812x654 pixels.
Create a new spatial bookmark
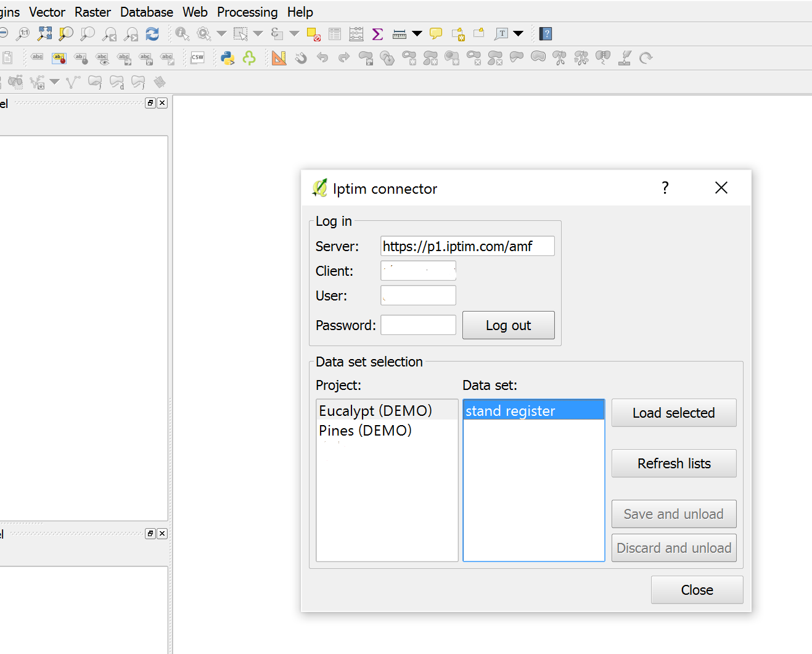[x=459, y=34]
